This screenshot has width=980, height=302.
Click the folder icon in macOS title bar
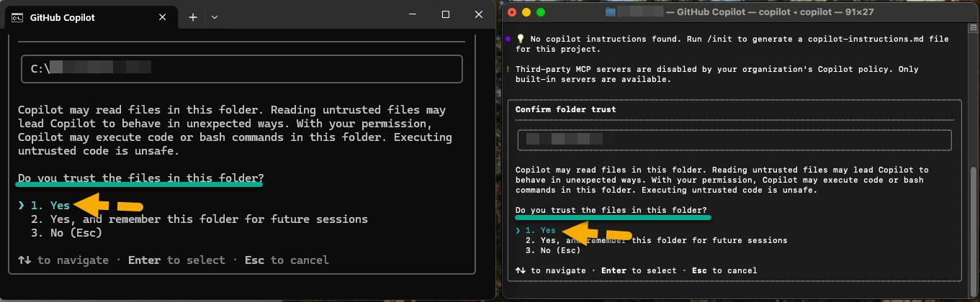tap(611, 12)
